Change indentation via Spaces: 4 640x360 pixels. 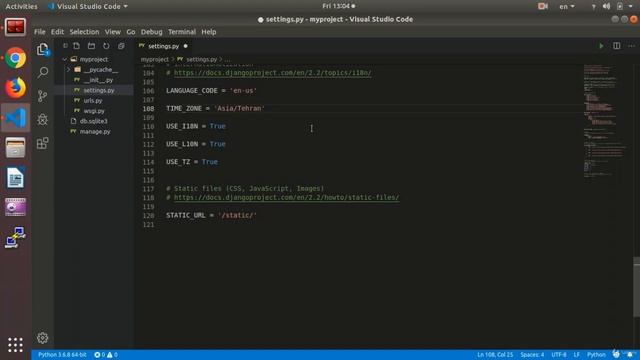pyautogui.click(x=532, y=355)
